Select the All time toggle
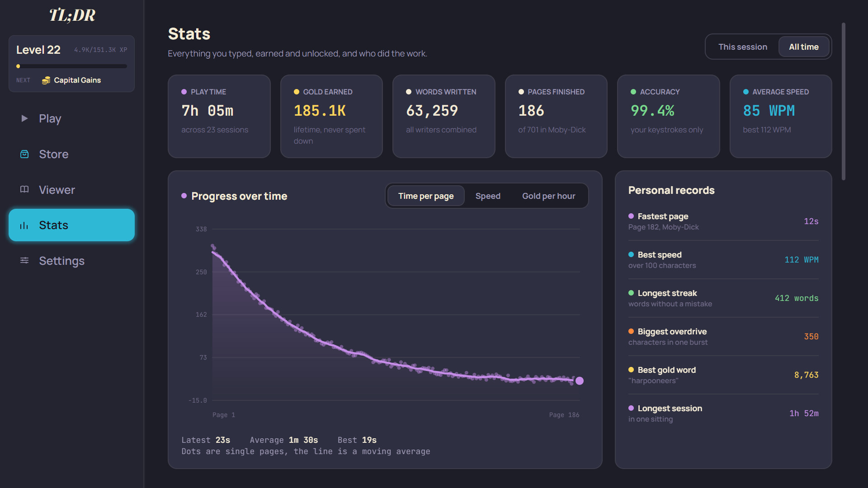Screen dimensions: 868x488 (x=803, y=47)
